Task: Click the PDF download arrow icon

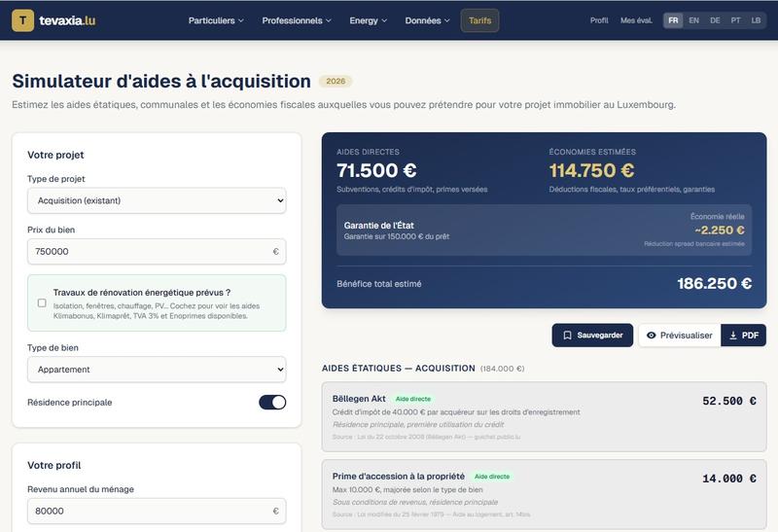Action: click(733, 336)
